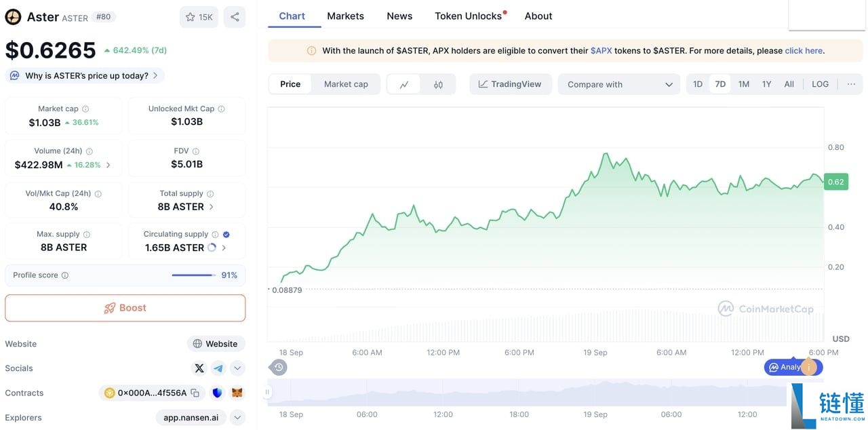Expand the Socials dropdown chevron
Viewport: 868px width, 430px height.
[237, 368]
